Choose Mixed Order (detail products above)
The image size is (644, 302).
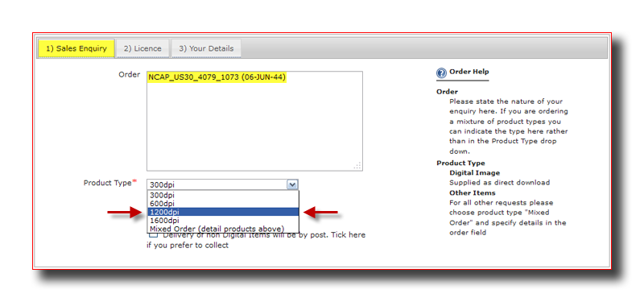click(x=223, y=229)
